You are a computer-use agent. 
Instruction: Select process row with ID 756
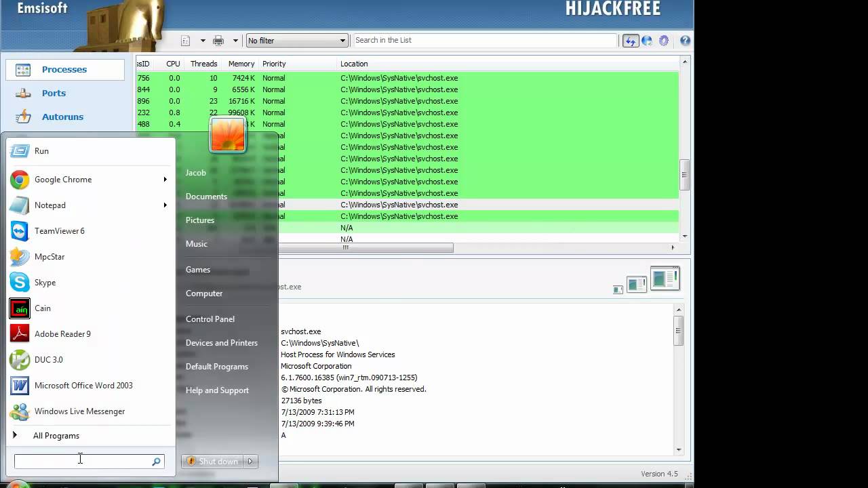pos(407,78)
